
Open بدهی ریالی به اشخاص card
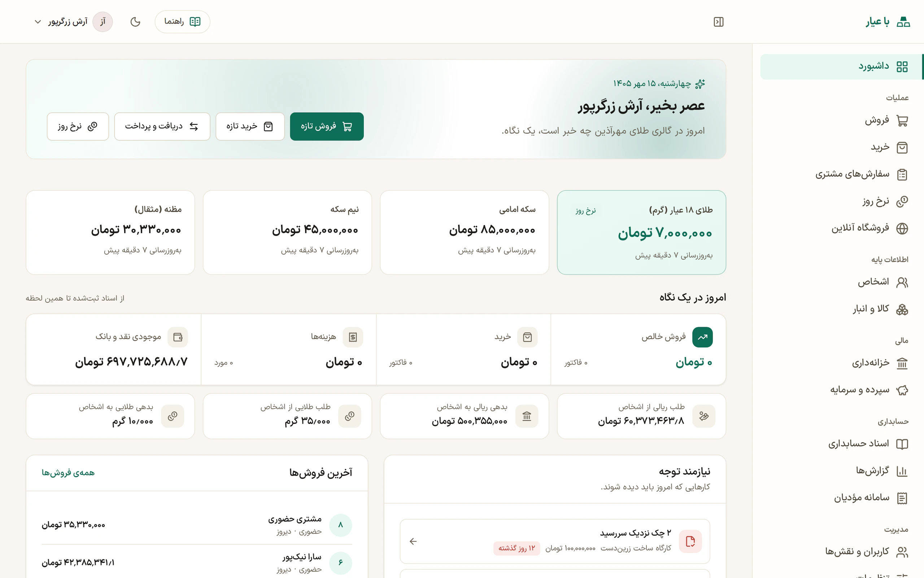click(464, 416)
